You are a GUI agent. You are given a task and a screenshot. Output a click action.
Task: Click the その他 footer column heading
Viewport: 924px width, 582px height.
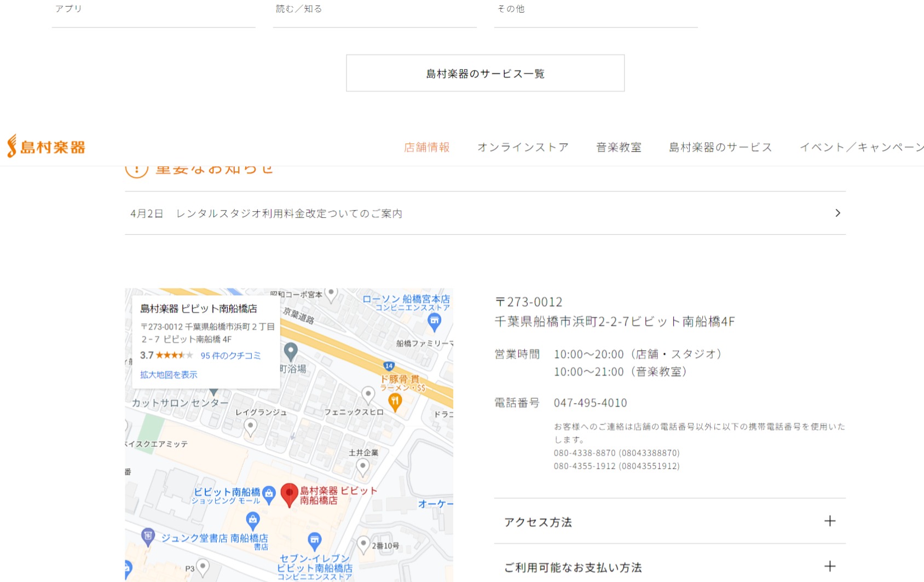point(511,9)
